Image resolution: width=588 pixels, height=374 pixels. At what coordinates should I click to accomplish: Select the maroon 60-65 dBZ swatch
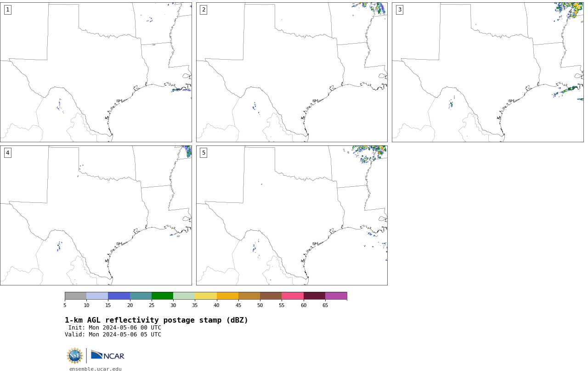click(314, 296)
